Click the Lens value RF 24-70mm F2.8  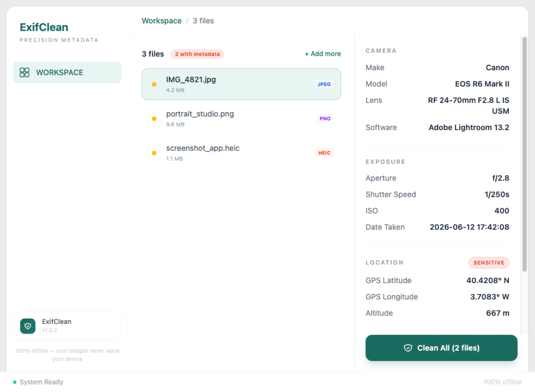[469, 106]
